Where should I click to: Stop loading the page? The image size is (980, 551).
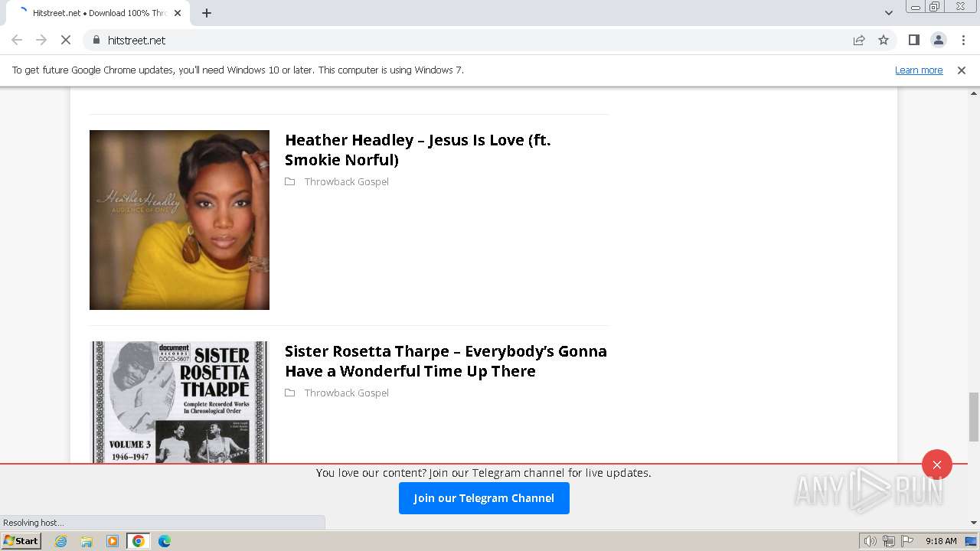[66, 40]
